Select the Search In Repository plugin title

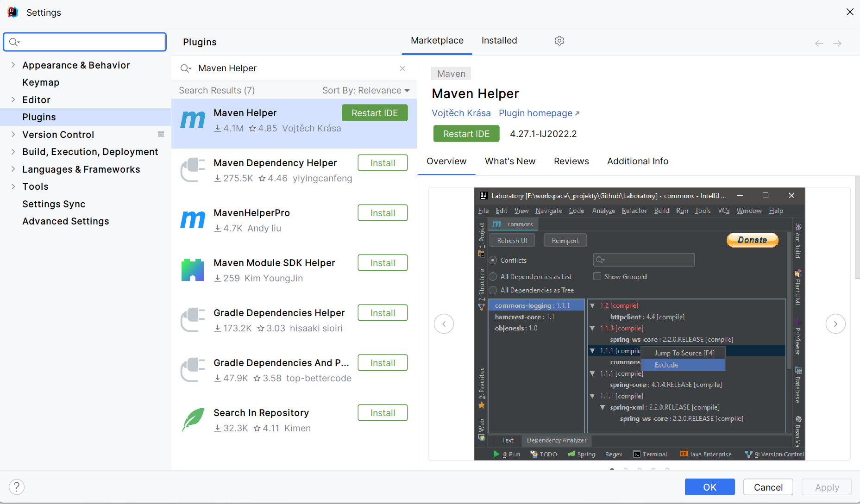tap(261, 413)
